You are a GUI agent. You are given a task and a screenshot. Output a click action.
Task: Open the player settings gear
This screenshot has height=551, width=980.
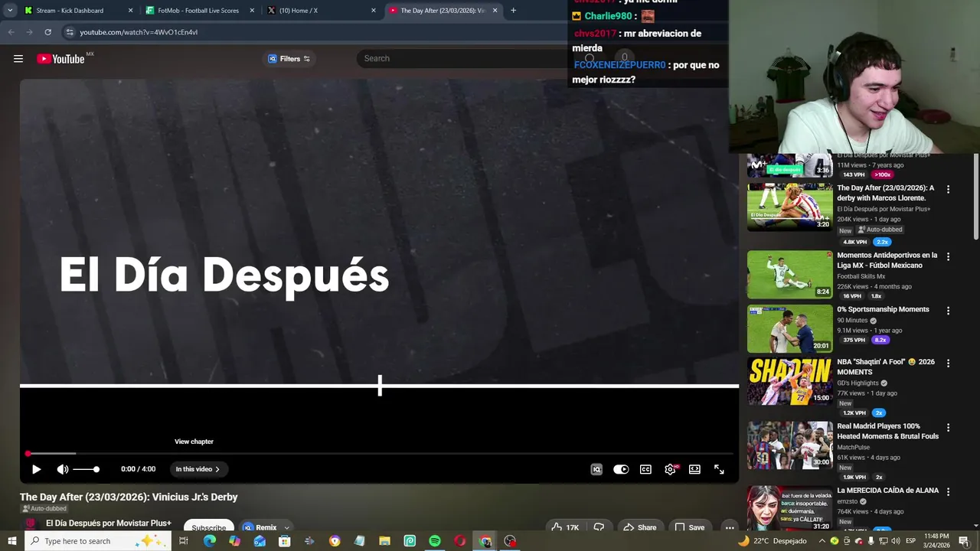[670, 469]
